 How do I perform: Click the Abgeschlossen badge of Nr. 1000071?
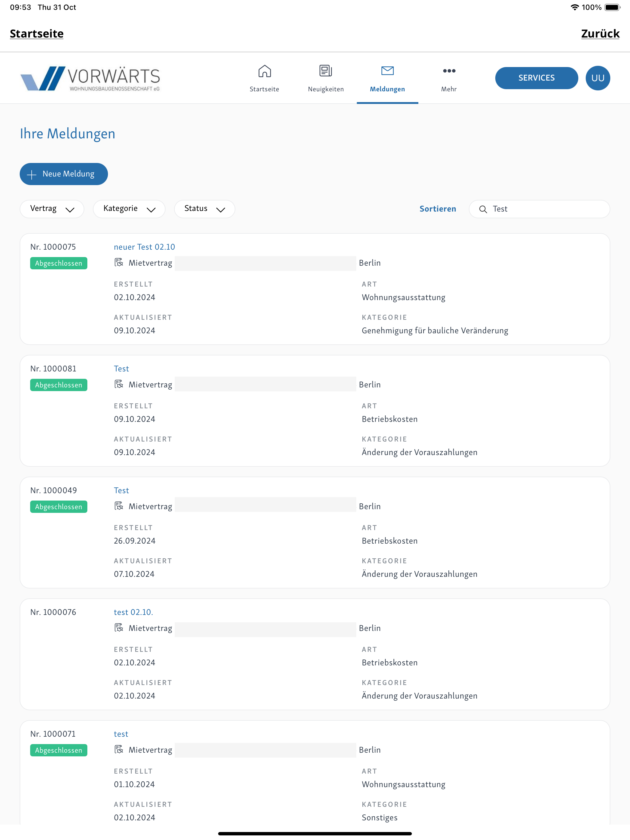pyautogui.click(x=58, y=750)
